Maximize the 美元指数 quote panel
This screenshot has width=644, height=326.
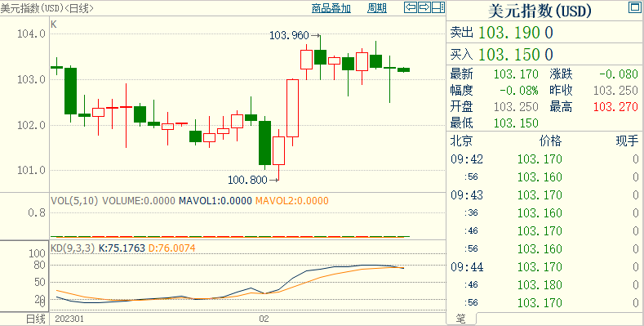pos(635,7)
